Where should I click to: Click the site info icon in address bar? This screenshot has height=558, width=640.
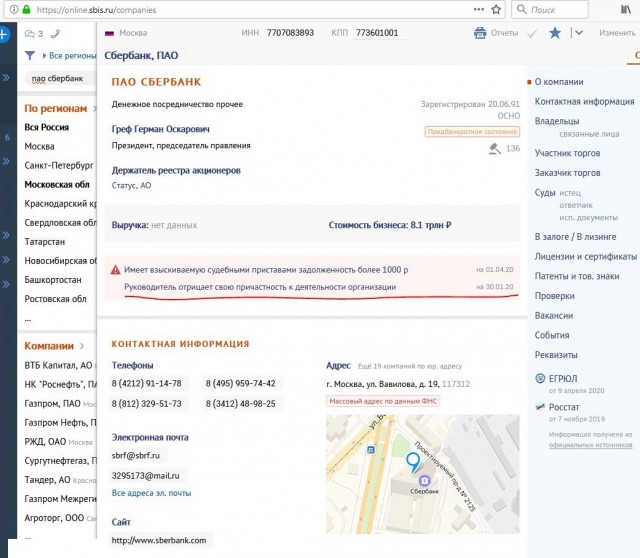[14, 9]
